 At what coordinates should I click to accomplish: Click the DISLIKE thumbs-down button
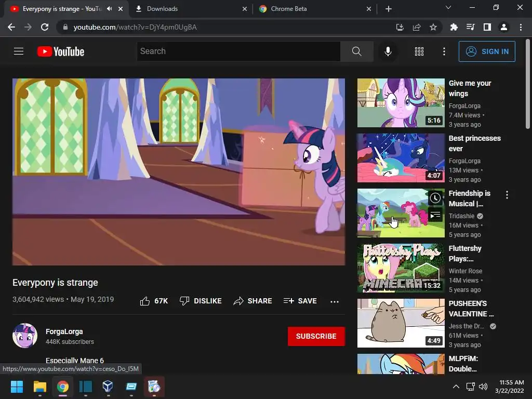click(201, 301)
